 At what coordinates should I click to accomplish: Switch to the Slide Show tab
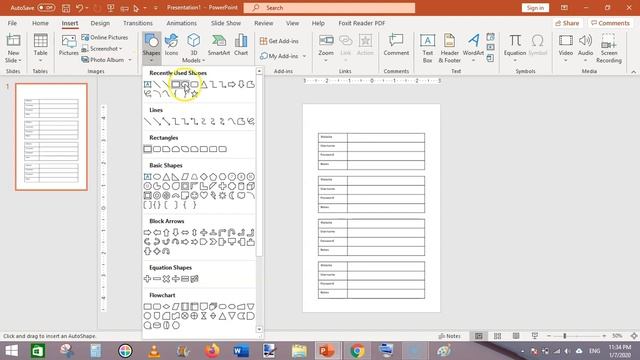pyautogui.click(x=226, y=23)
